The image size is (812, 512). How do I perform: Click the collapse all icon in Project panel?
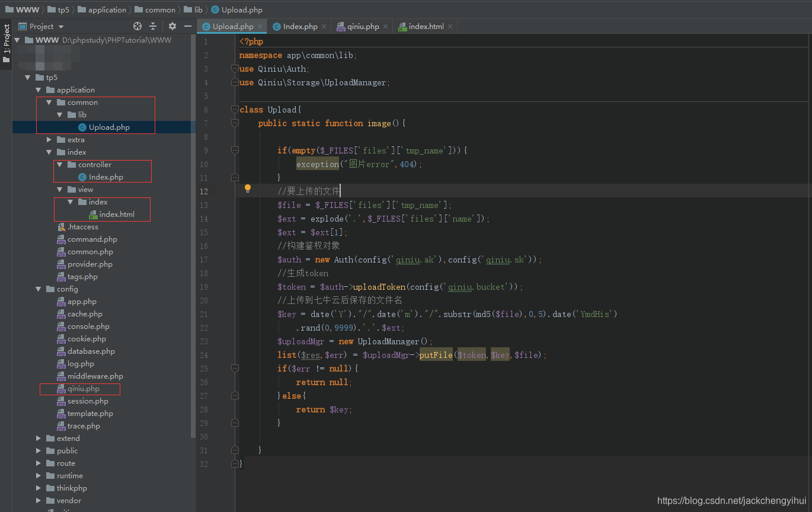point(153,26)
